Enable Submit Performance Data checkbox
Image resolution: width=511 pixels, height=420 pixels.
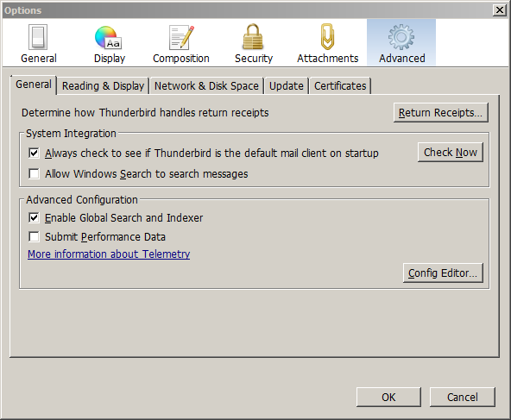pyautogui.click(x=34, y=236)
